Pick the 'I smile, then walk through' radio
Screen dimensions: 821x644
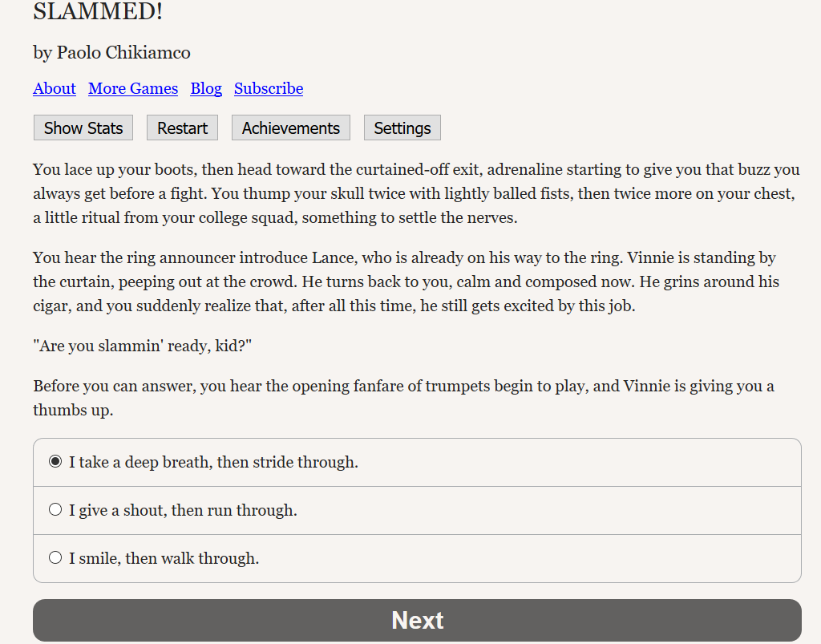(x=55, y=557)
